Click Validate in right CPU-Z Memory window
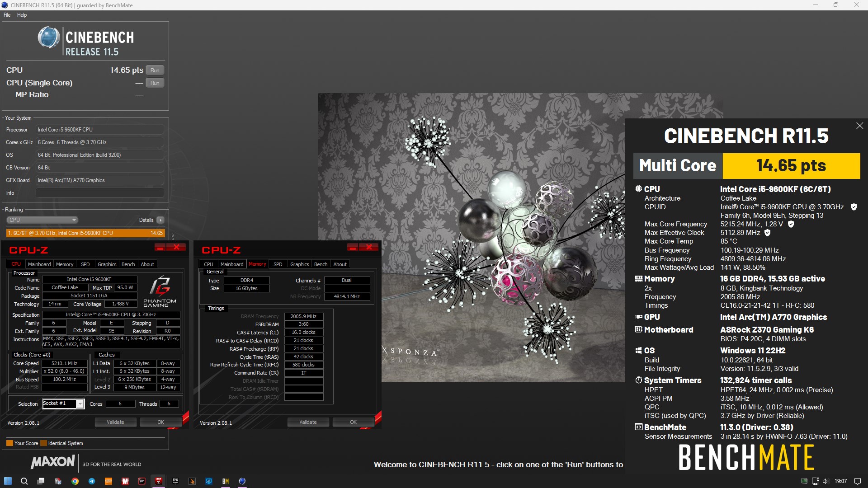 (308, 422)
